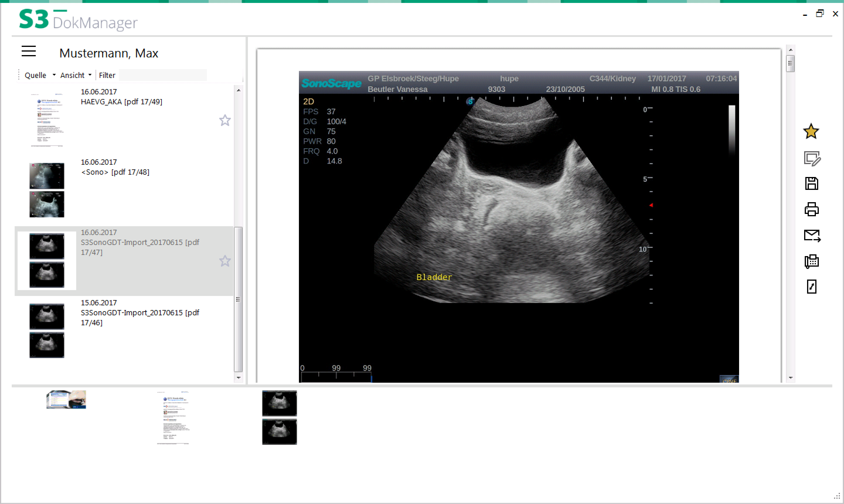Open second thumbnail of selected 17/47 entry
Screen dimensions: 844x504
pyautogui.click(x=47, y=274)
